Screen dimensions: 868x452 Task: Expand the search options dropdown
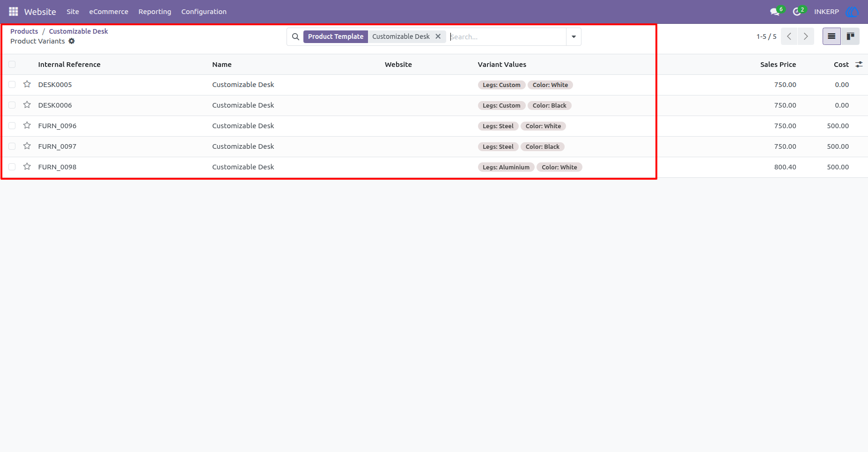point(574,36)
